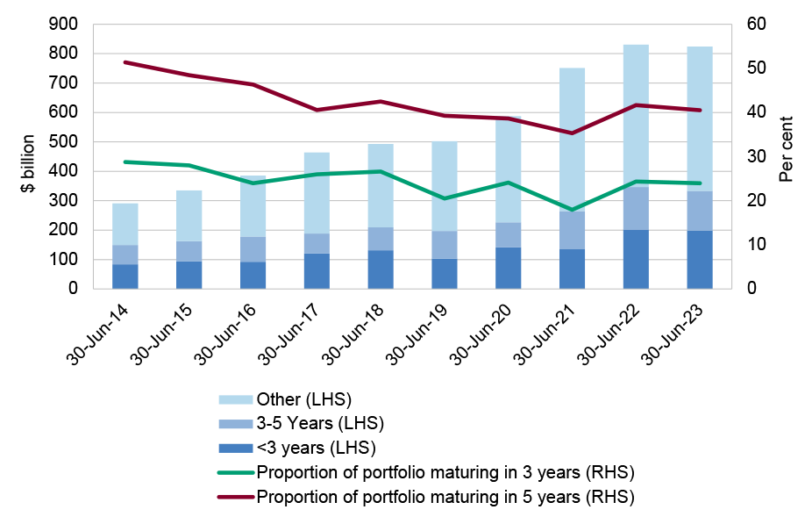Click the "$ billion" axis title
The height and width of the screenshot is (524, 812).
(28, 164)
